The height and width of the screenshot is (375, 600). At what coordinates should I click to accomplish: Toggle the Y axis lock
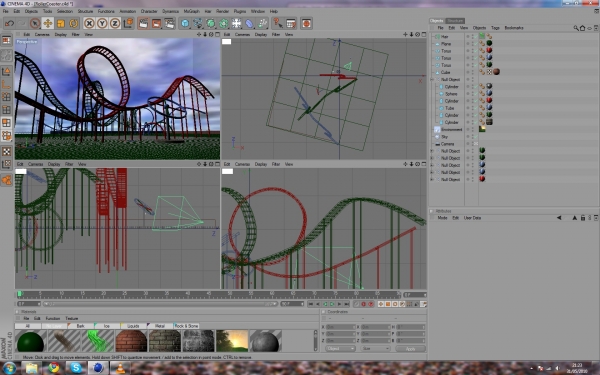[x=102, y=23]
